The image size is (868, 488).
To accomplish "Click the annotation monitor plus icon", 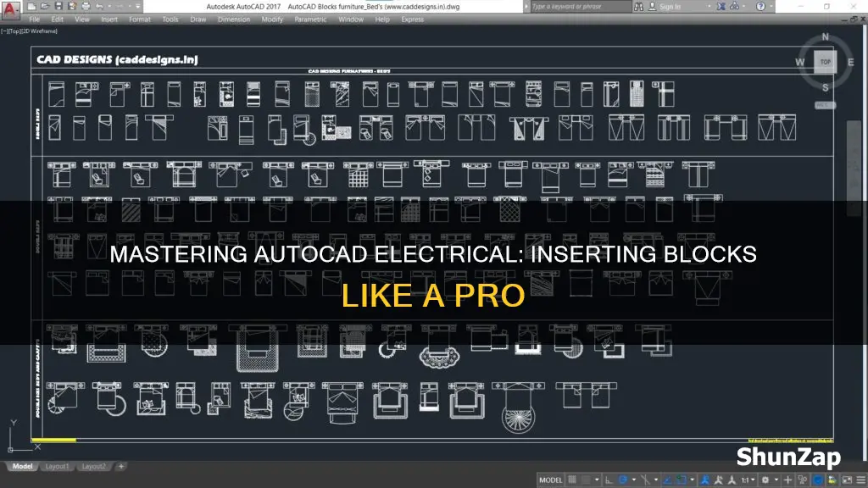I will (x=787, y=480).
